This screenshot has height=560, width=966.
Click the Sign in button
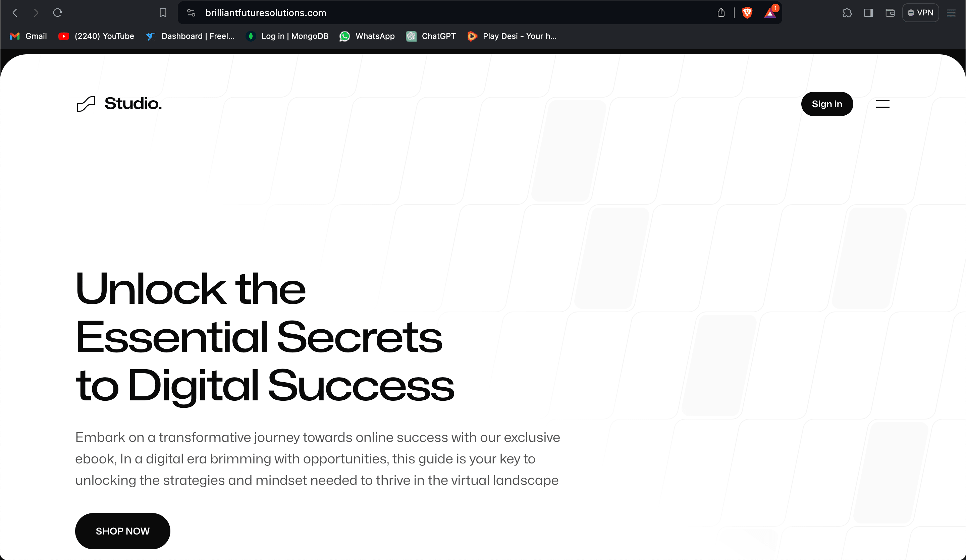tap(827, 103)
